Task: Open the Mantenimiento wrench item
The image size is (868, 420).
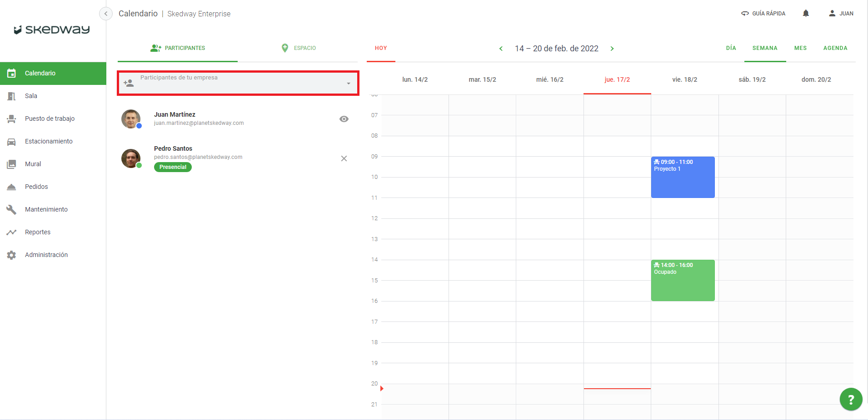Action: pos(46,209)
